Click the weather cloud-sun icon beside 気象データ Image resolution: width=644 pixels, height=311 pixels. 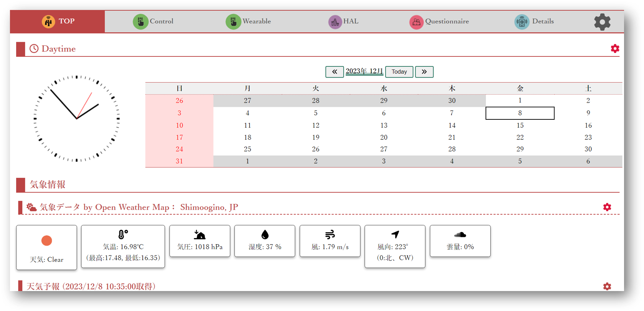pos(31,207)
